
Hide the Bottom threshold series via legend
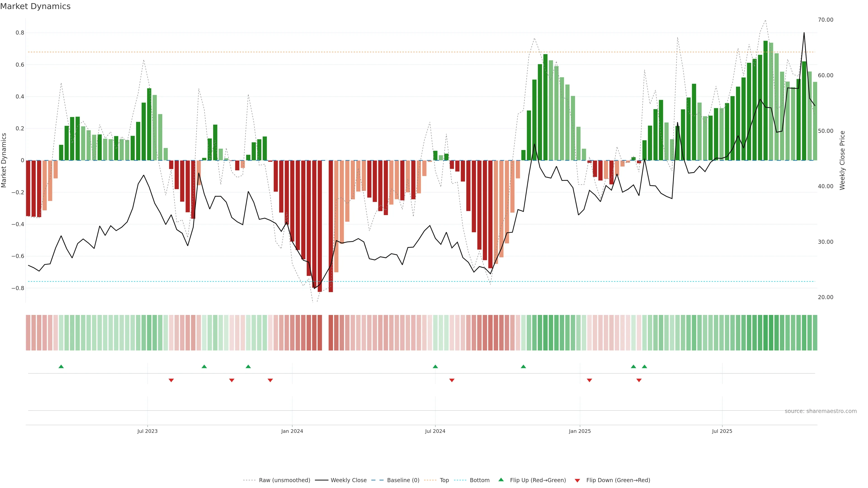479,480
